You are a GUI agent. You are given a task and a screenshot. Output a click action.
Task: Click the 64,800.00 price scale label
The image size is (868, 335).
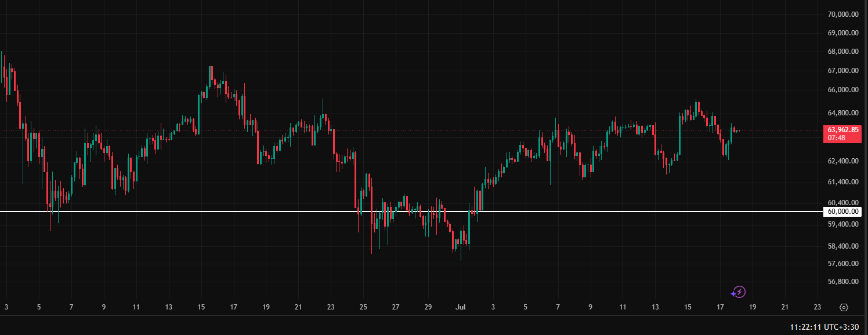coord(844,113)
